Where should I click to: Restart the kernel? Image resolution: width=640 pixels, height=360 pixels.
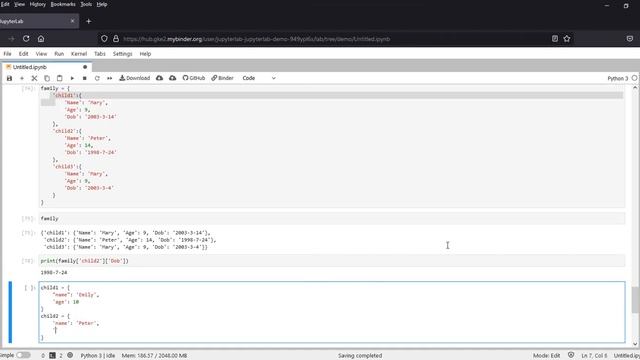pyautogui.click(x=97, y=78)
